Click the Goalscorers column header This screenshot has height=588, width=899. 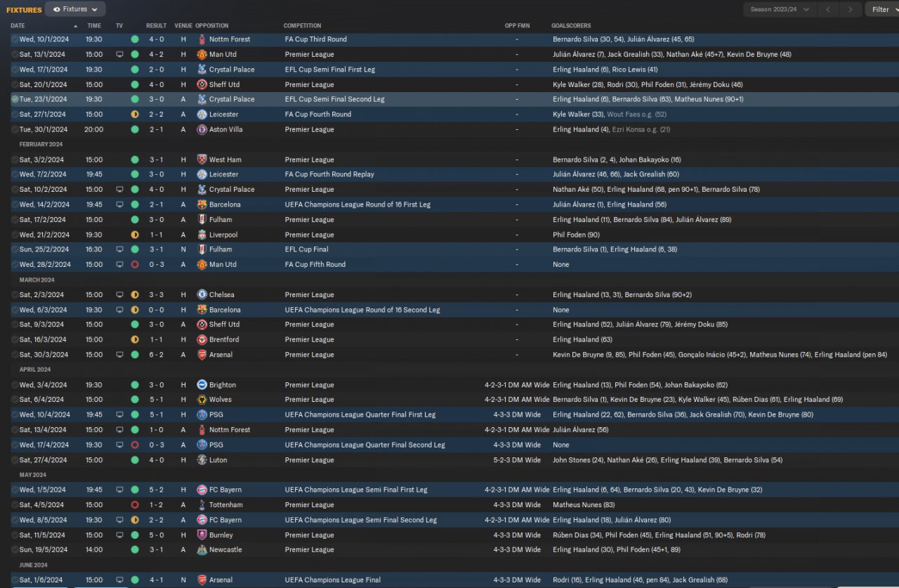pos(571,25)
